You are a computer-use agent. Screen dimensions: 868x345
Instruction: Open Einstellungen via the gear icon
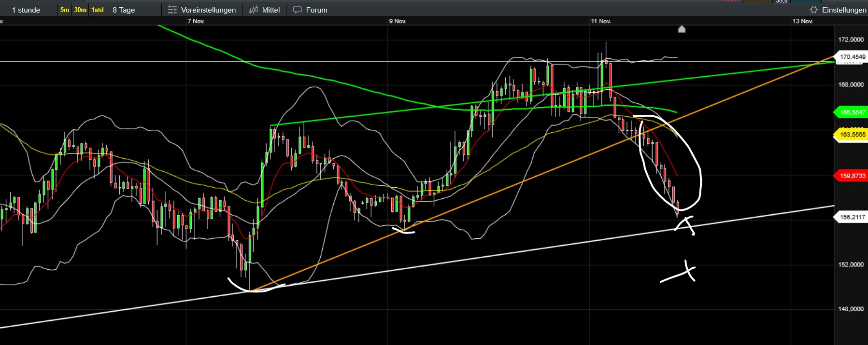tap(813, 10)
